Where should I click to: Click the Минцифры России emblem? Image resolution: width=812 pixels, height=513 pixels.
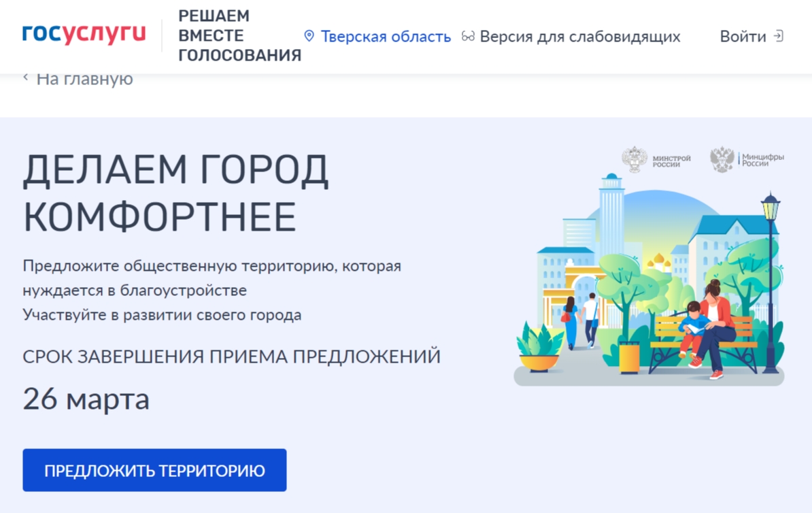click(x=722, y=160)
